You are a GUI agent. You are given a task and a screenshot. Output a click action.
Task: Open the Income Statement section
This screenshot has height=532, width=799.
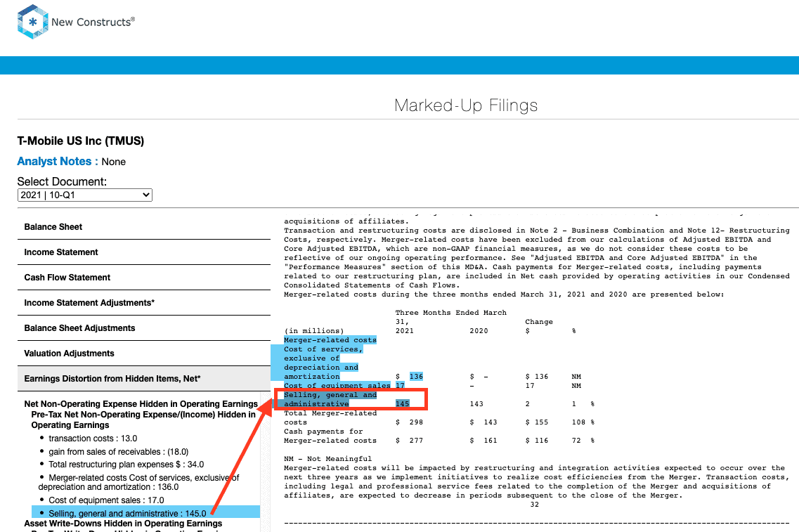point(143,252)
